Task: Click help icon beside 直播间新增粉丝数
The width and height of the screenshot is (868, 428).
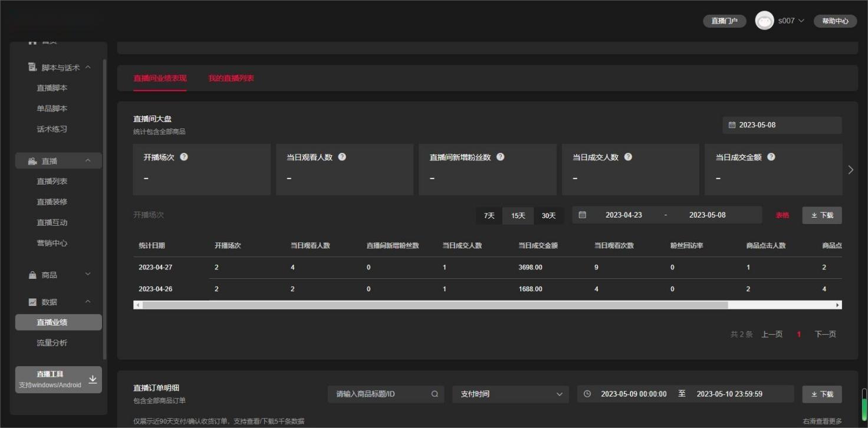Action: pos(500,157)
